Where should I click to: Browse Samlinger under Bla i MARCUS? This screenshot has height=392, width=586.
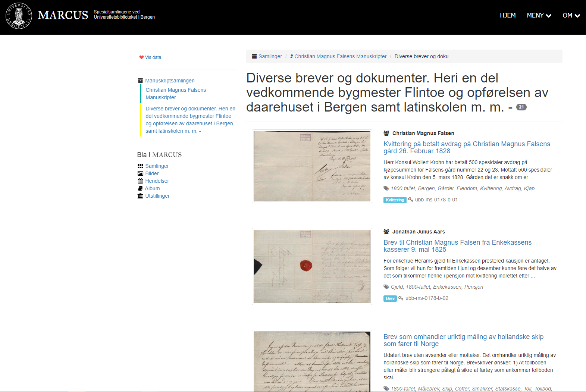pyautogui.click(x=157, y=166)
